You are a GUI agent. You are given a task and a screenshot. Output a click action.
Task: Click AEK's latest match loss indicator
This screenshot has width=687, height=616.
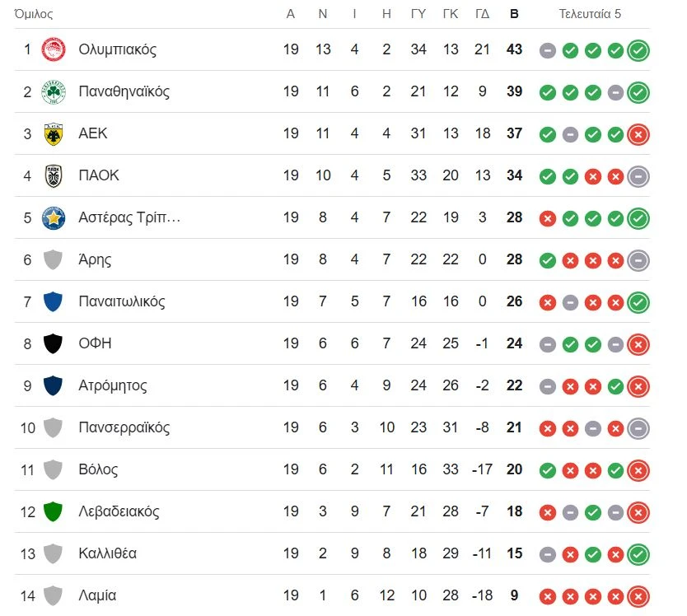[638, 134]
